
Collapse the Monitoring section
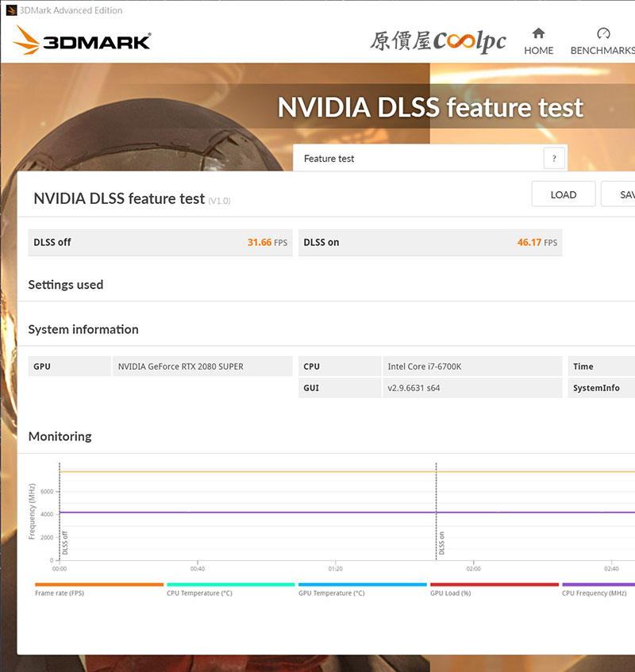[60, 436]
